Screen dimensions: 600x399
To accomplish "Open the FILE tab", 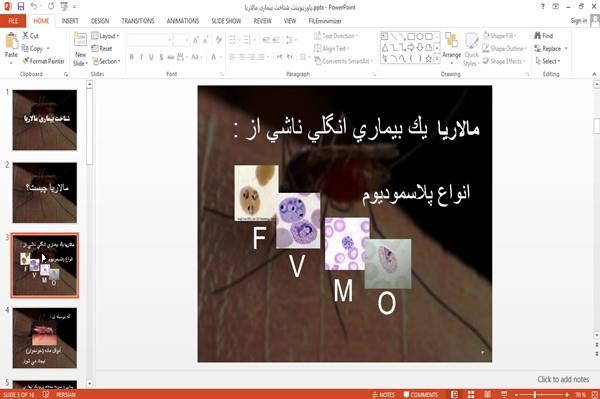I will 13,21.
